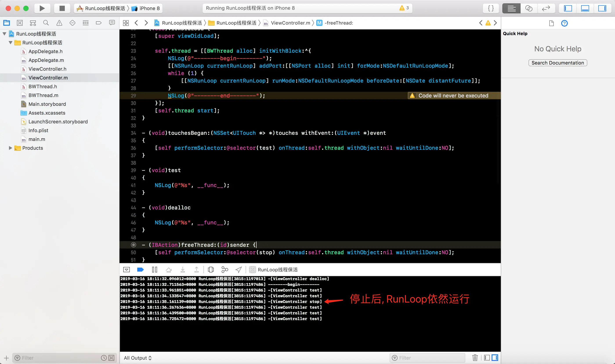Pause program execution in debug bar
The image size is (615, 364).
point(154,270)
